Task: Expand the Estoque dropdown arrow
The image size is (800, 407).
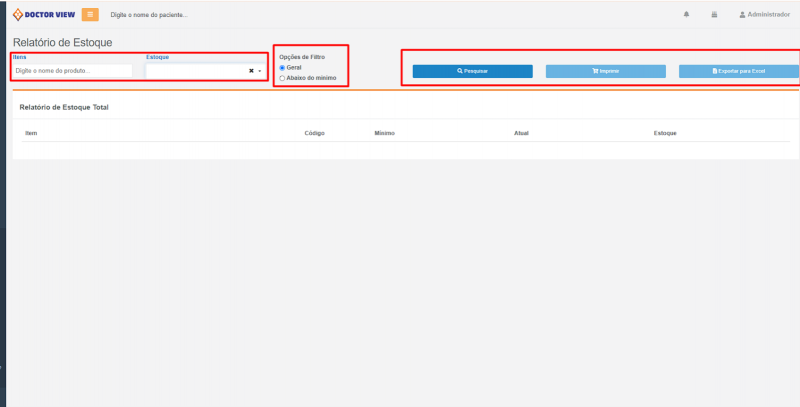Action: pyautogui.click(x=260, y=71)
